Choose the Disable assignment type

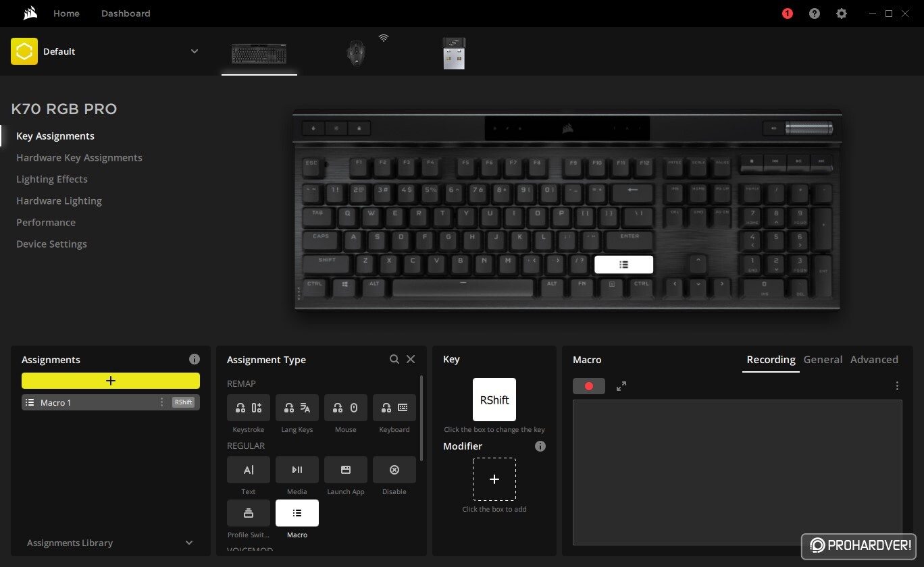click(x=394, y=470)
